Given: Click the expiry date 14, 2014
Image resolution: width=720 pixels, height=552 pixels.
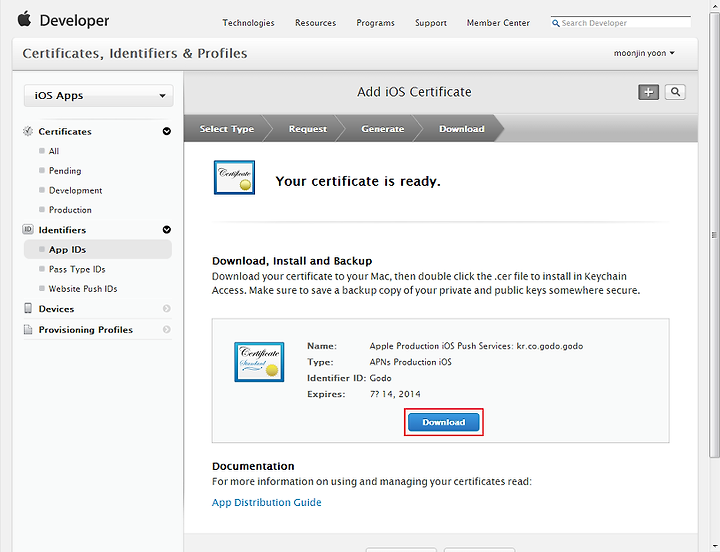Looking at the screenshot, I should [x=401, y=394].
